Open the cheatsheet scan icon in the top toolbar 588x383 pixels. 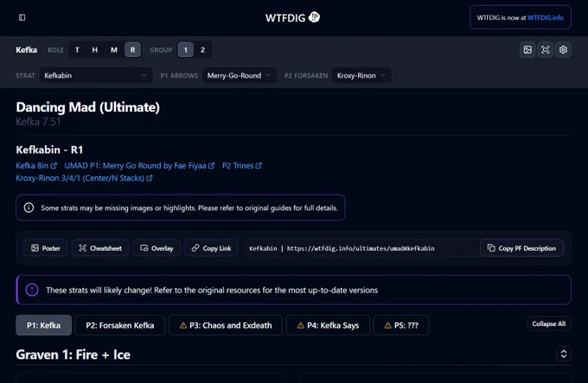[x=546, y=50]
